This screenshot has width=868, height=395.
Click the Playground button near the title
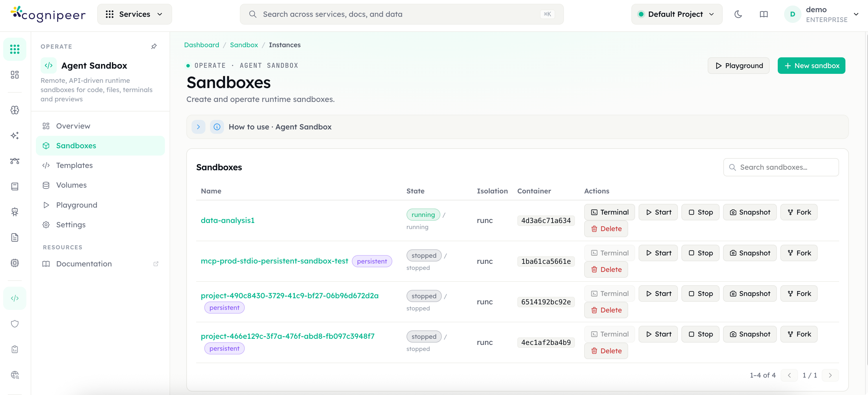click(x=739, y=65)
